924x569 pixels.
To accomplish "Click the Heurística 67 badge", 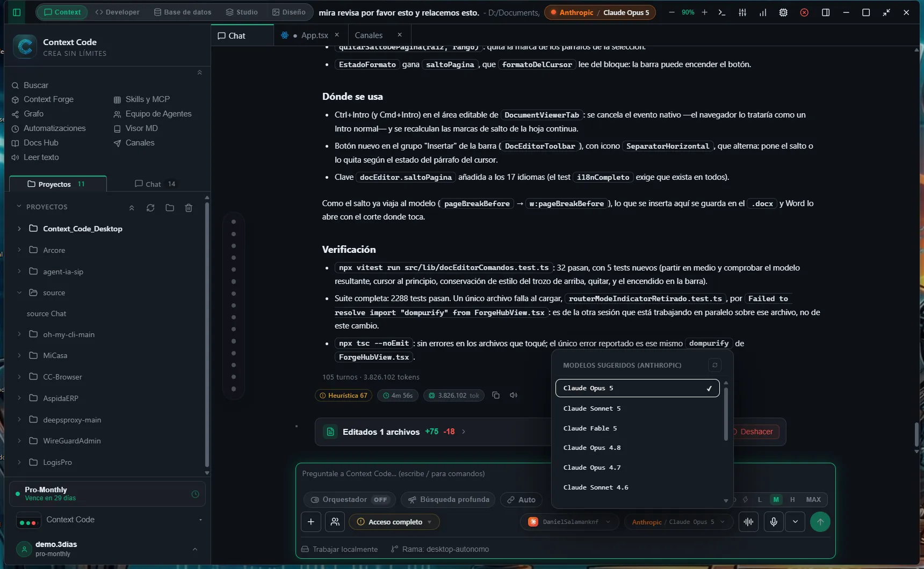I will tap(343, 396).
